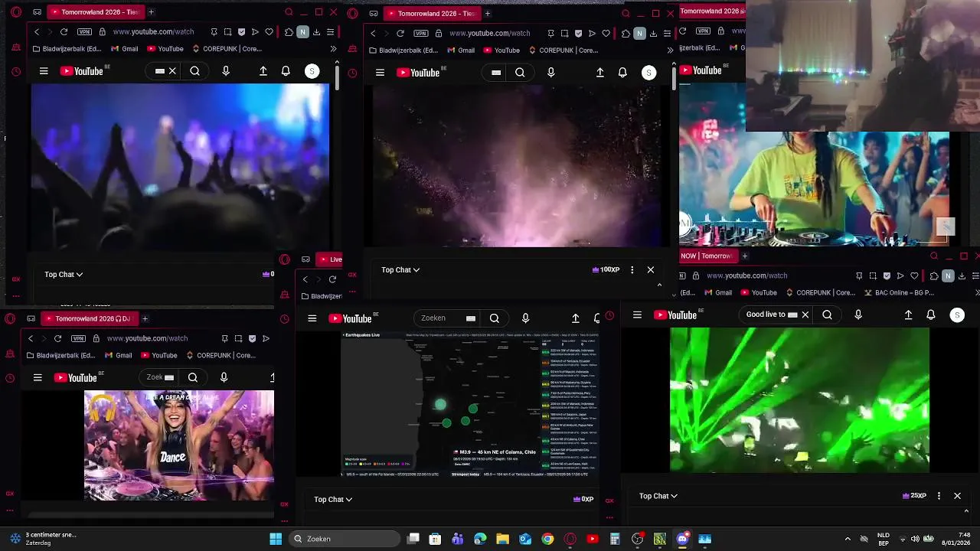Open the weather widget '3 centimeter sne...'

click(x=42, y=539)
